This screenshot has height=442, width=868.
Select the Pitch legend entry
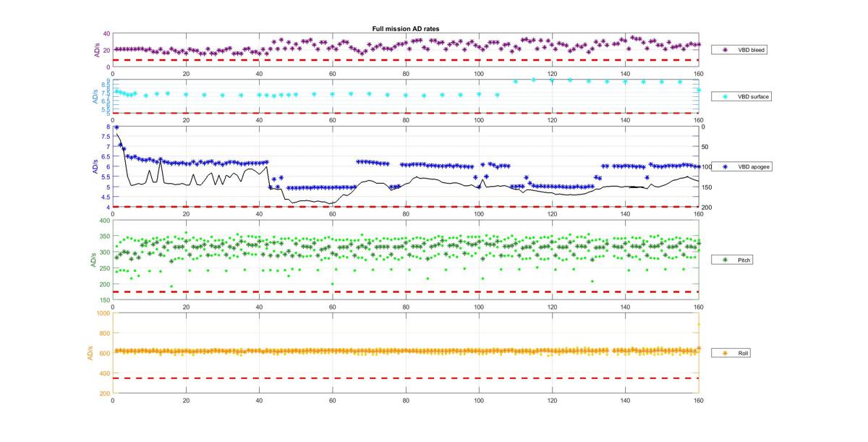tap(733, 259)
